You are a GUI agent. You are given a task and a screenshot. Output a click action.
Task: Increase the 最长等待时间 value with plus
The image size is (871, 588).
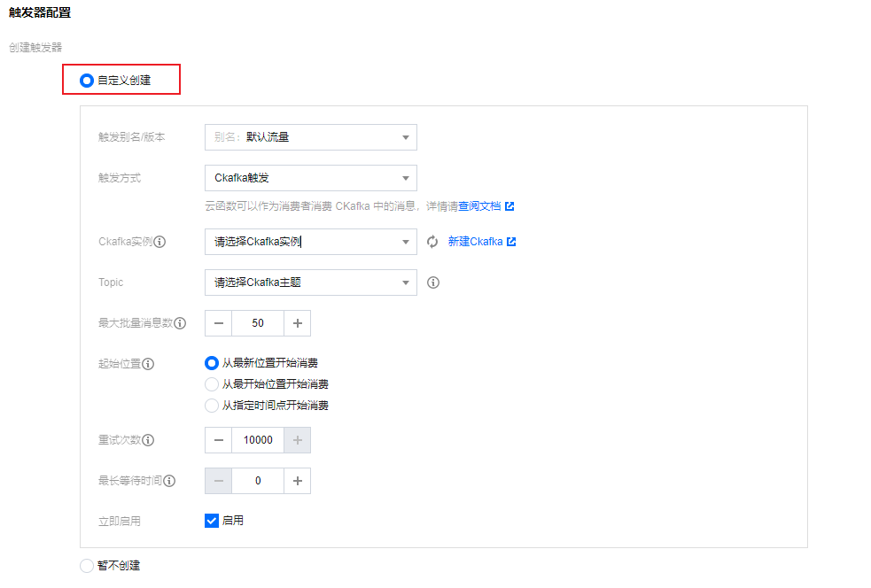point(298,481)
